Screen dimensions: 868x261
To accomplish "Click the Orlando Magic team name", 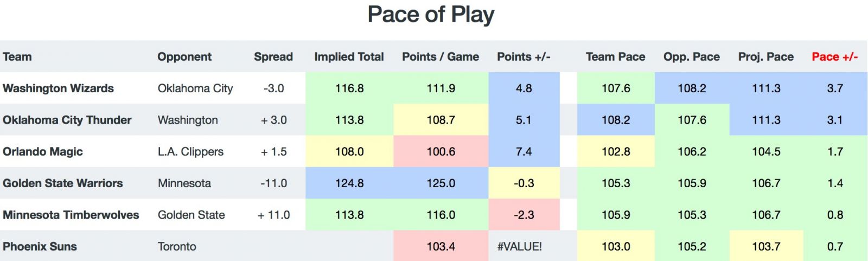I will point(43,152).
